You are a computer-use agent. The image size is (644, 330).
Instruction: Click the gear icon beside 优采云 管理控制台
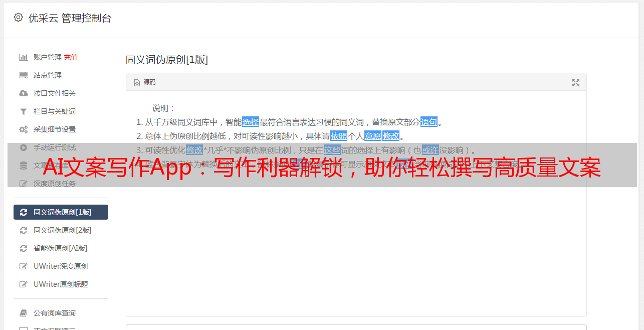19,18
